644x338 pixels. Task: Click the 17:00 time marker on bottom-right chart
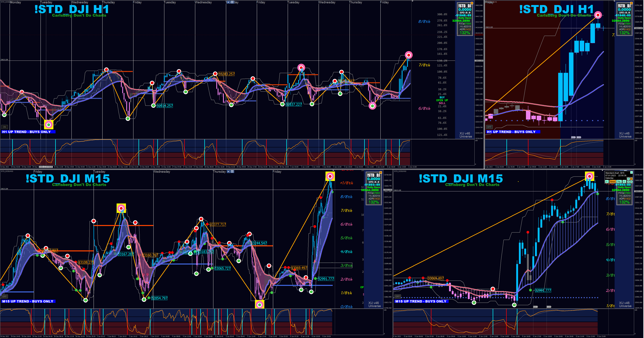point(535,307)
